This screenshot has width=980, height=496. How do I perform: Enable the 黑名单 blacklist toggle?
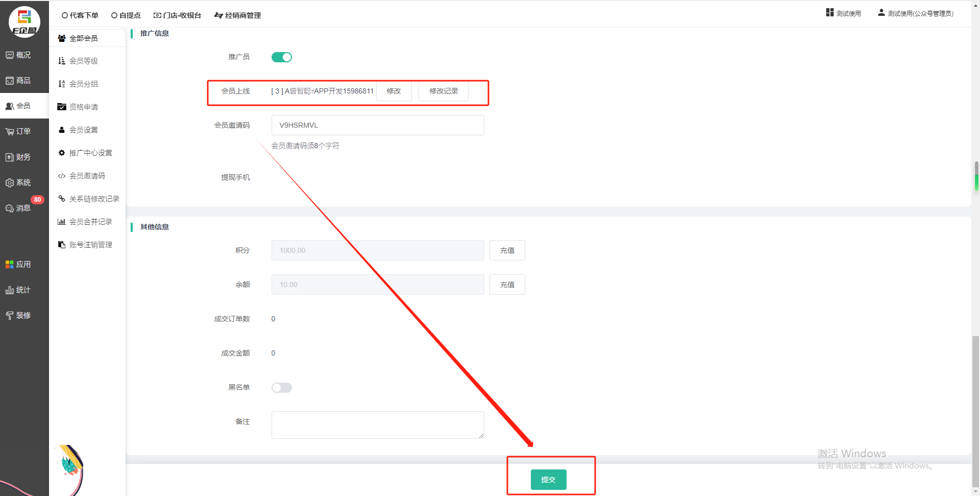(281, 388)
